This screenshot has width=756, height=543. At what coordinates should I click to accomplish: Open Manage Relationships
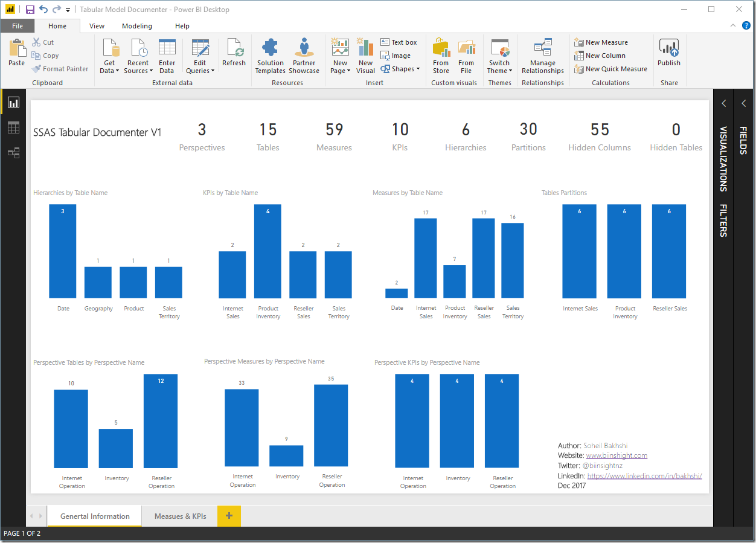(543, 56)
